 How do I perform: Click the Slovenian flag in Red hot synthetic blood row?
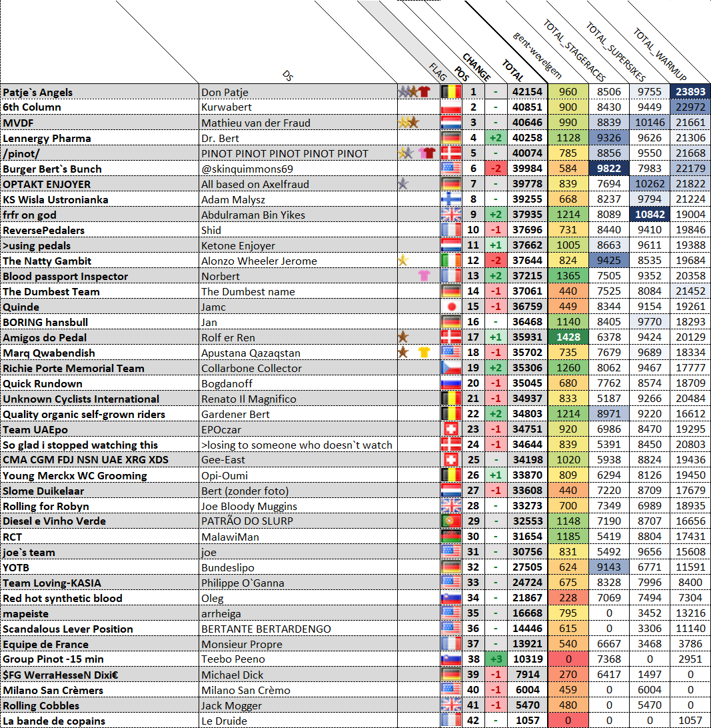(x=451, y=597)
